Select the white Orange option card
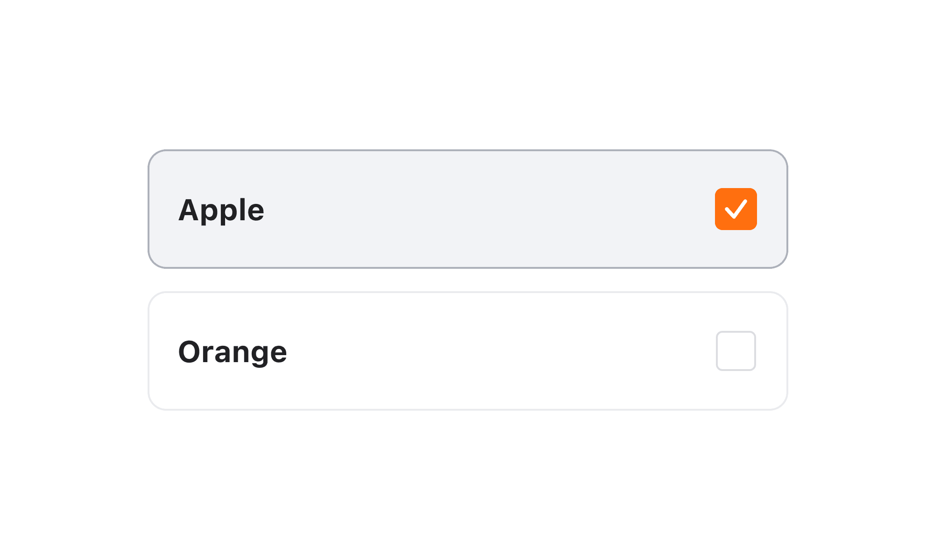This screenshot has height=560, width=934. 467,351
